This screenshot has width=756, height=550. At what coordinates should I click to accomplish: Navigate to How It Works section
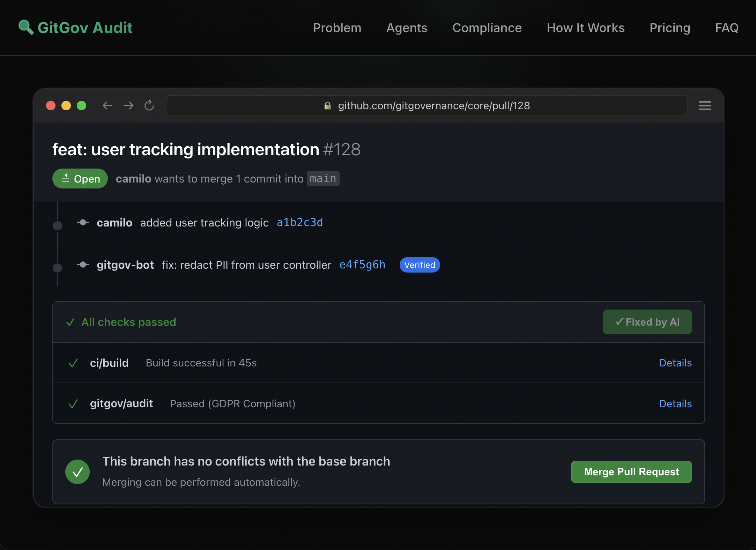click(585, 28)
